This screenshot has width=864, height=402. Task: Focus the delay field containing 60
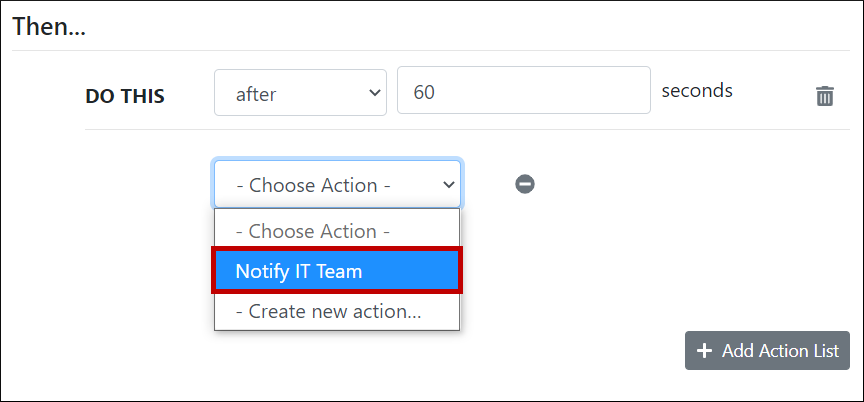[x=524, y=91]
